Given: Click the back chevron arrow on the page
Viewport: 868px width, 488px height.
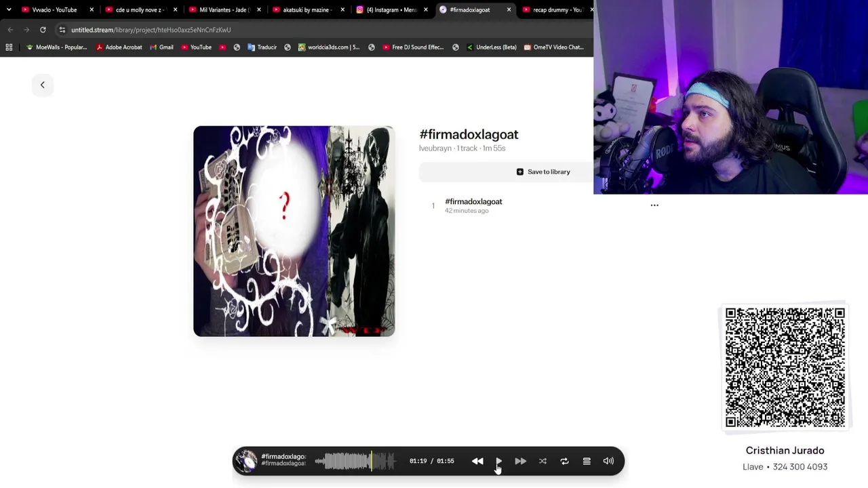Looking at the screenshot, I should 42,85.
